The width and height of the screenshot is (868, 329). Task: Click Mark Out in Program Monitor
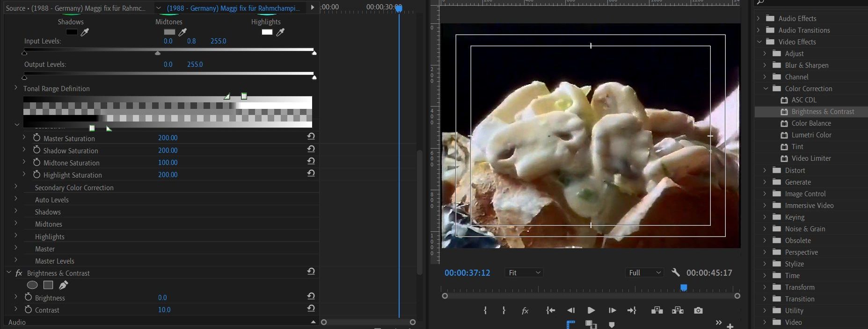point(504,310)
